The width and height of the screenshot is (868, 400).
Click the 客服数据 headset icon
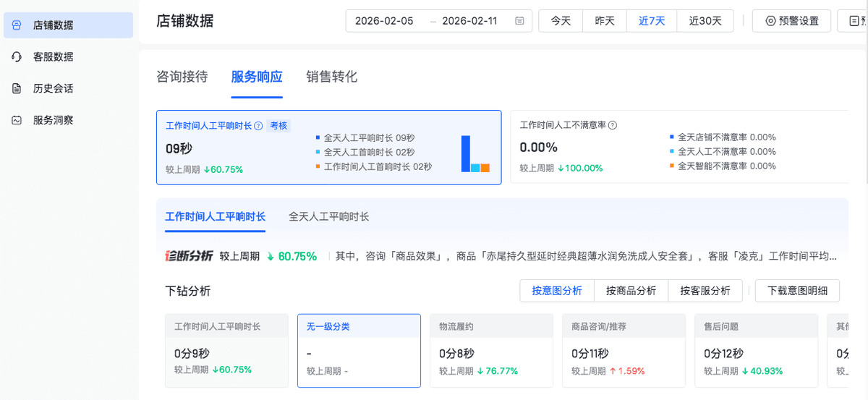click(17, 56)
